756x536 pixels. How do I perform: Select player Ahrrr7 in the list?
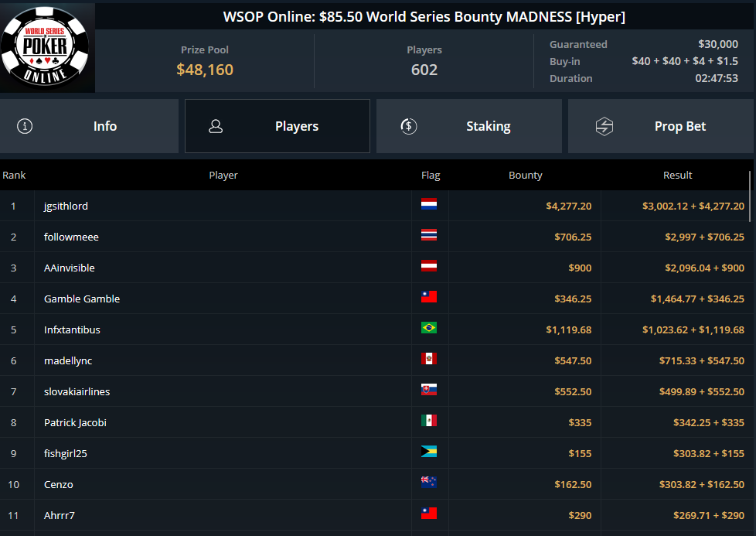coord(60,515)
